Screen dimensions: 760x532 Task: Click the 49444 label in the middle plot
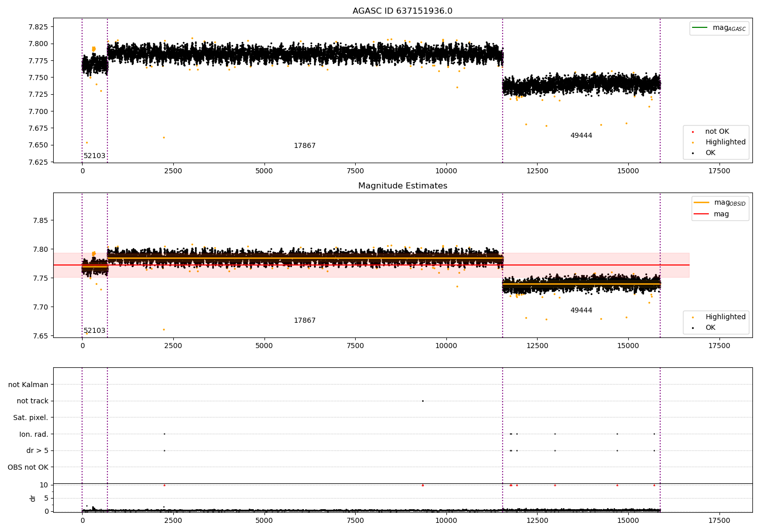coord(581,311)
